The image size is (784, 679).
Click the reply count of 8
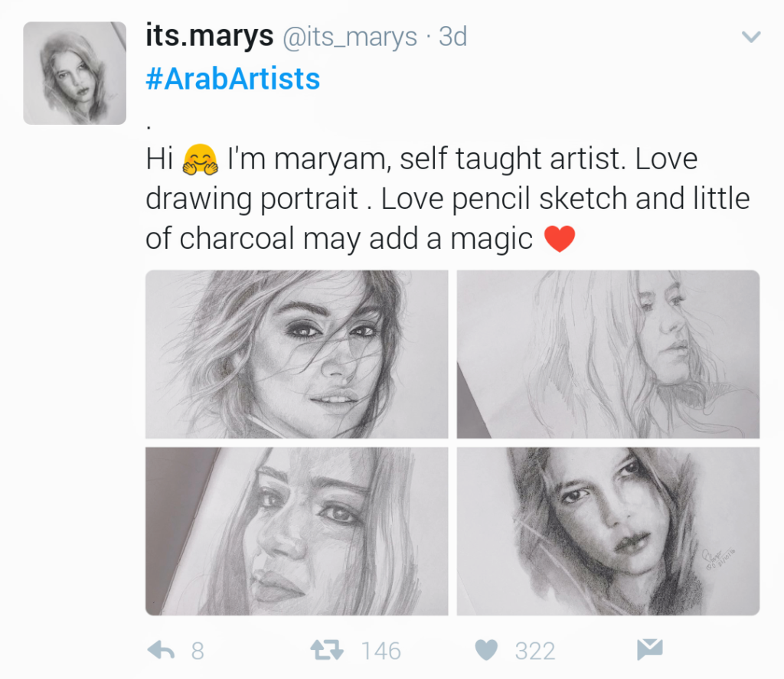[x=198, y=651]
